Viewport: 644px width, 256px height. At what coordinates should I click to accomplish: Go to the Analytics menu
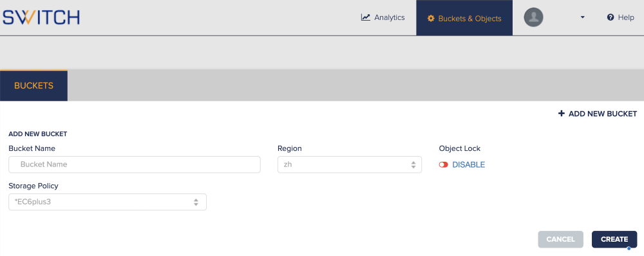coord(383,17)
